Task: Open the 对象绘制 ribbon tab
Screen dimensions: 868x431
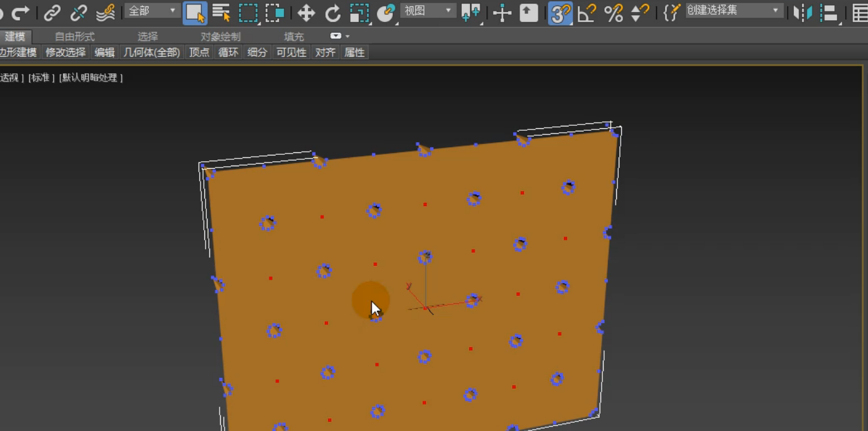Action: (220, 37)
